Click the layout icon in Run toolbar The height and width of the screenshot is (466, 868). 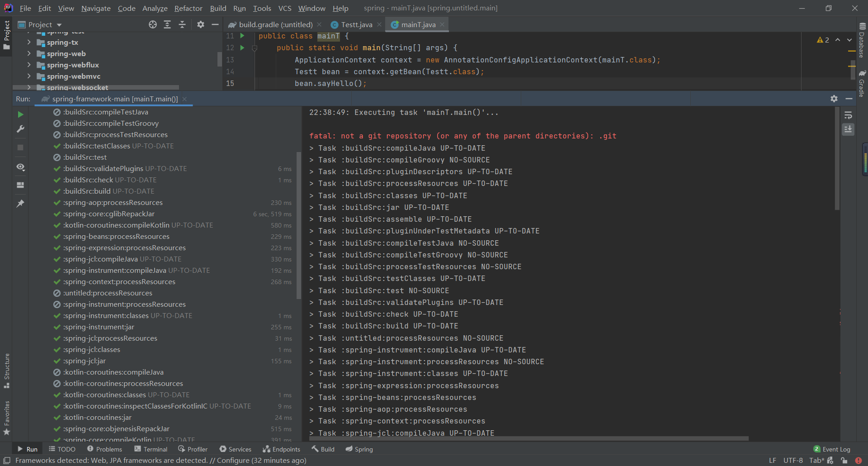click(20, 185)
